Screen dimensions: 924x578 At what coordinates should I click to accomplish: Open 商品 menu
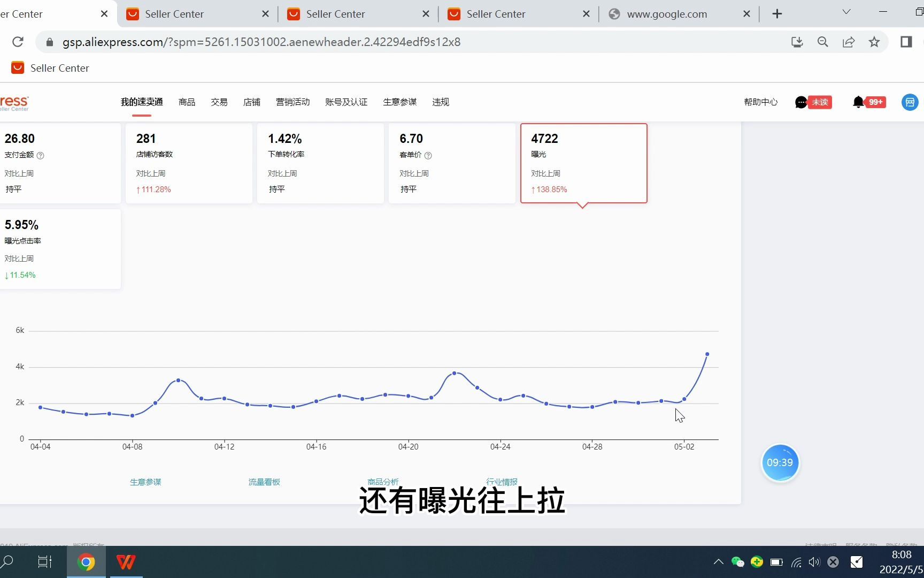coord(187,102)
